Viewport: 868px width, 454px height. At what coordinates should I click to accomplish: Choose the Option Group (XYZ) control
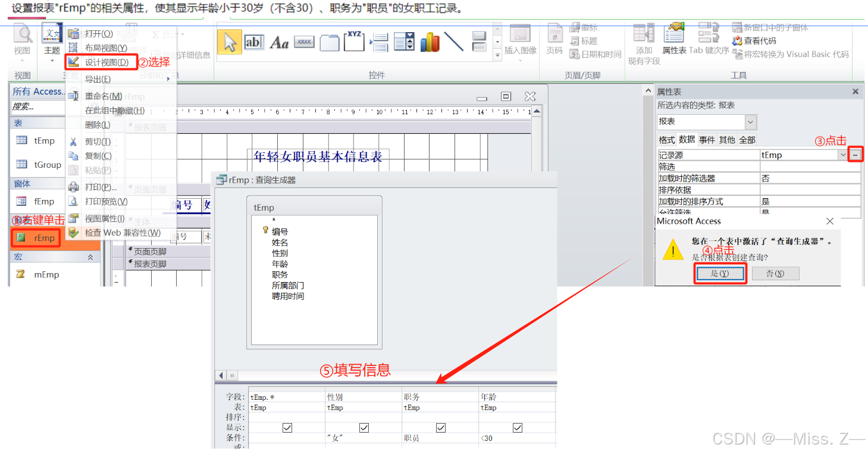coord(354,40)
